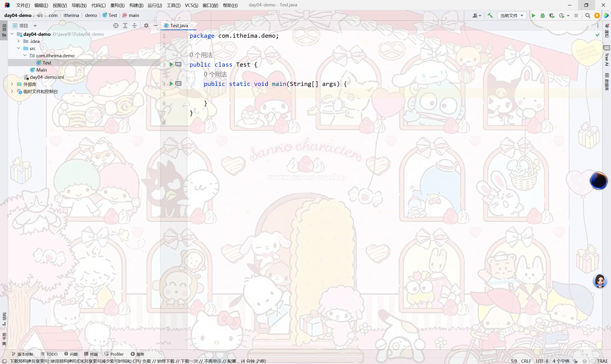The image size is (611, 364).
Task: Click the orange update arrow icon
Action: 597,16
